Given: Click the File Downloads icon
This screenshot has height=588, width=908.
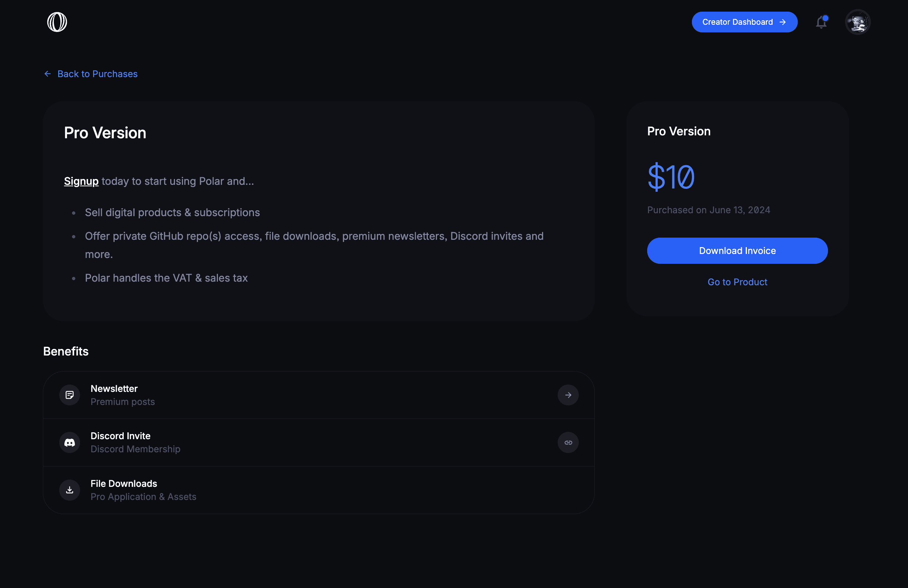Looking at the screenshot, I should (x=69, y=489).
